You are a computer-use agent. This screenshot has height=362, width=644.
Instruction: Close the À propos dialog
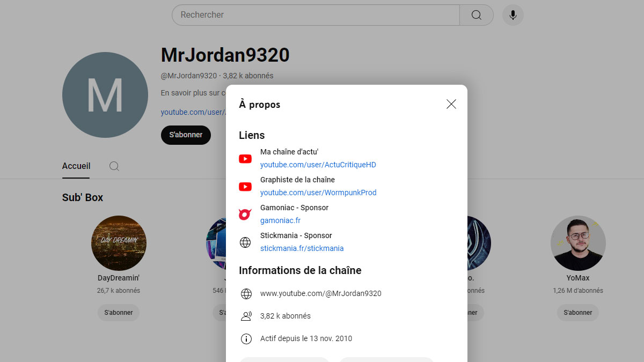coord(451,104)
